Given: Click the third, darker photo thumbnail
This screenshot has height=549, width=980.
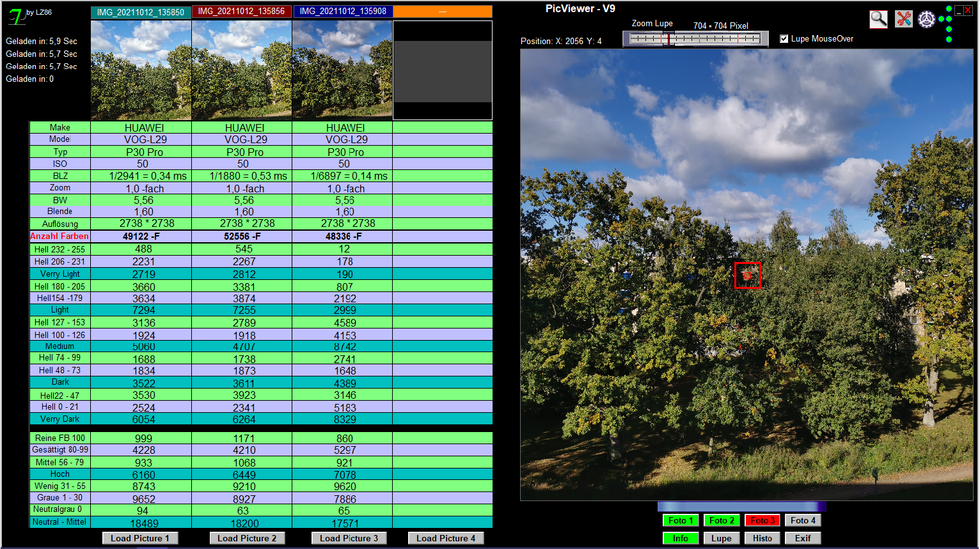Looking at the screenshot, I should [x=343, y=70].
